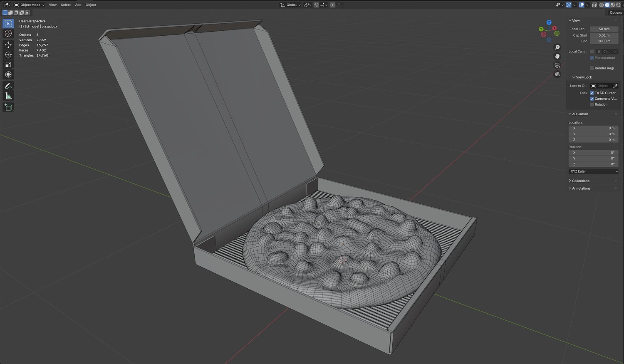Open the transform pivot point dropdown
Viewport: 624px width, 364px height.
(308, 5)
